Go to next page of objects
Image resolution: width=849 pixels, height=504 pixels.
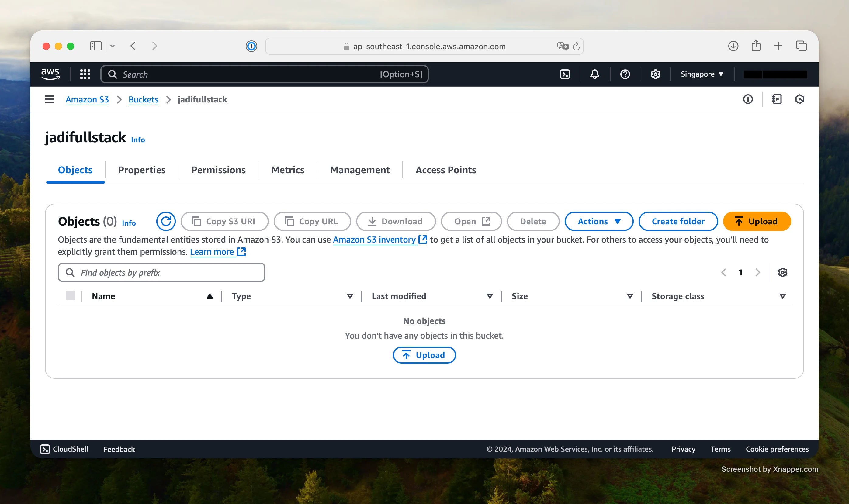pos(757,272)
